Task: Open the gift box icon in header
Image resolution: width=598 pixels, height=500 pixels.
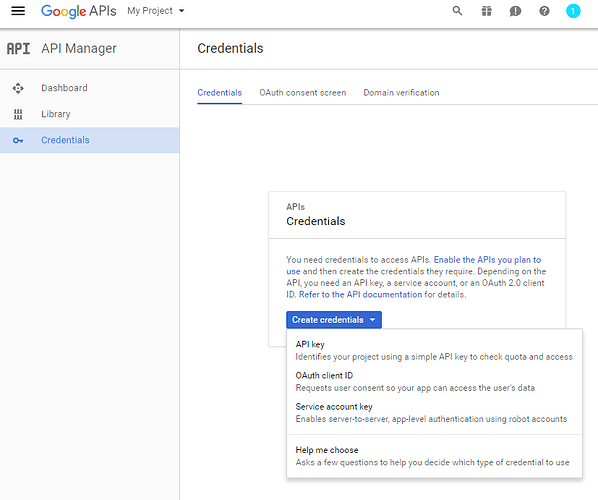Action: [x=486, y=11]
